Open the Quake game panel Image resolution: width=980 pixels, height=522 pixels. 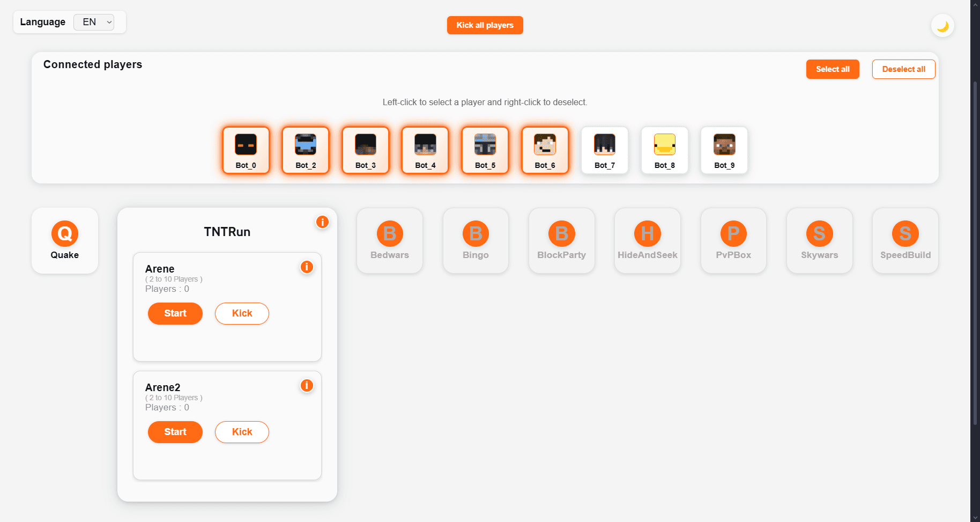click(64, 240)
